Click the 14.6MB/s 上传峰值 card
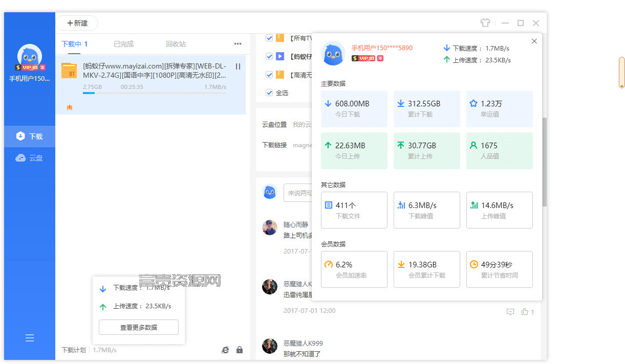Viewport: 625px width, 364px height. [x=500, y=210]
